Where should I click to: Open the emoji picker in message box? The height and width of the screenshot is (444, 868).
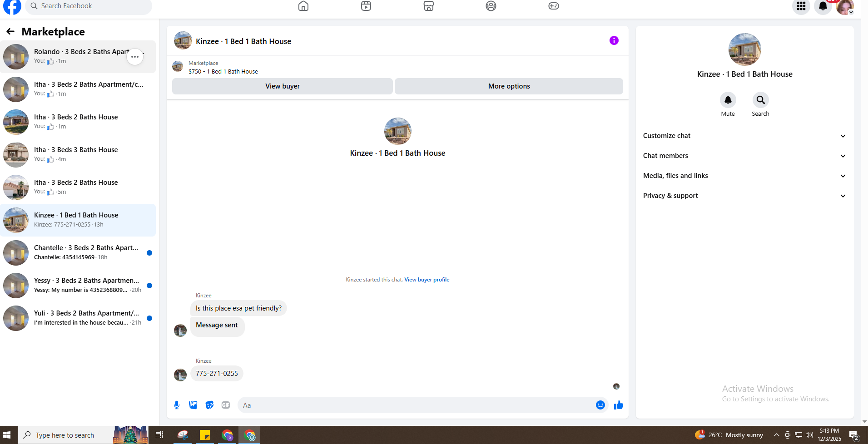coord(600,405)
